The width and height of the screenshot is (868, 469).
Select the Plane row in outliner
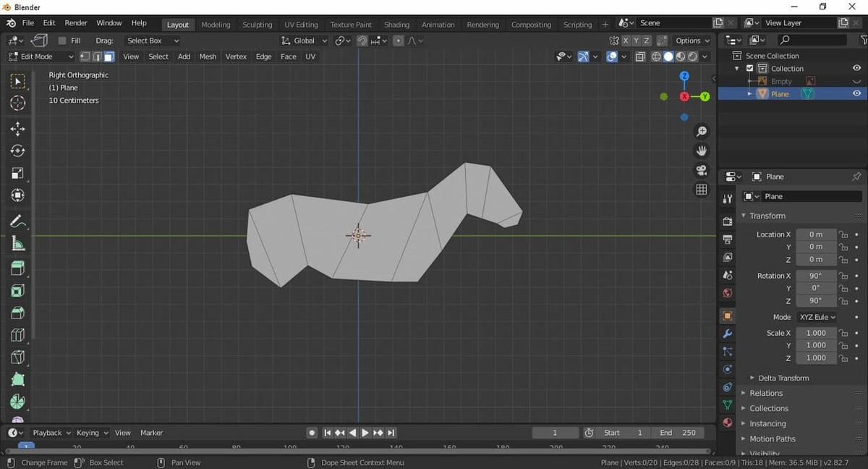click(793, 93)
